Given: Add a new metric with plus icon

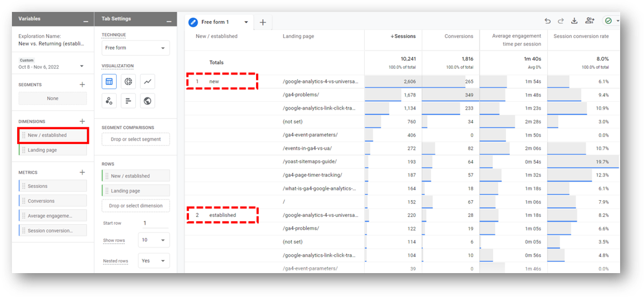Looking at the screenshot, I should tap(82, 172).
